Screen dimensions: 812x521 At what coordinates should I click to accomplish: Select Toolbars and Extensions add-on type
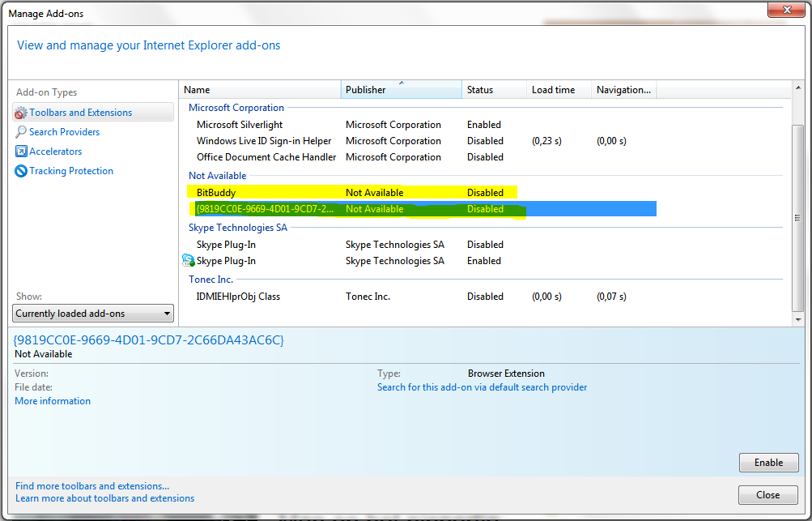coord(93,113)
